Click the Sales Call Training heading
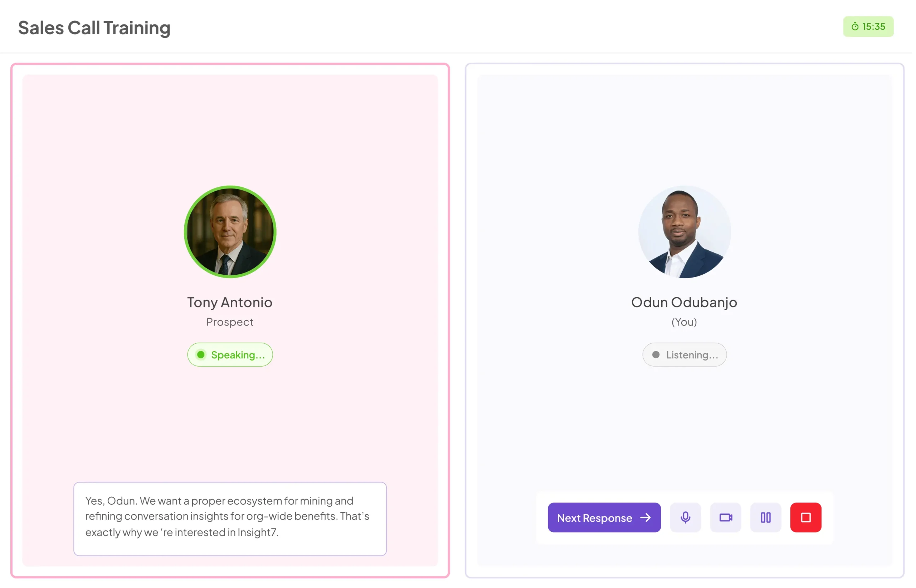Screen dimensions: 916x588 pyautogui.click(x=95, y=28)
